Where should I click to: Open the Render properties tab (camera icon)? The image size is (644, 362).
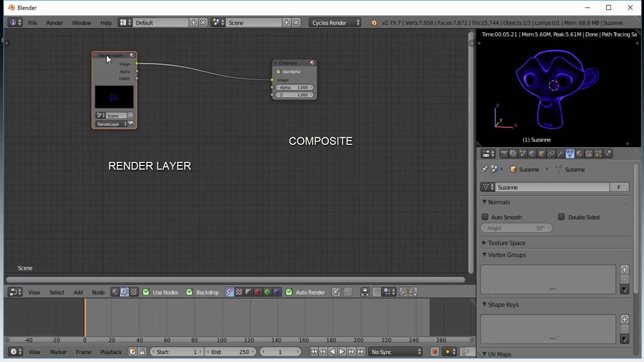point(504,154)
